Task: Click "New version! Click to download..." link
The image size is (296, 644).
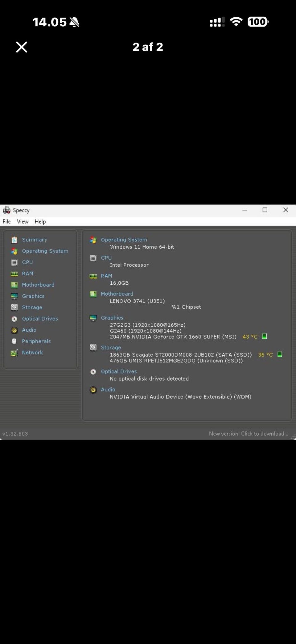Action: point(249,434)
